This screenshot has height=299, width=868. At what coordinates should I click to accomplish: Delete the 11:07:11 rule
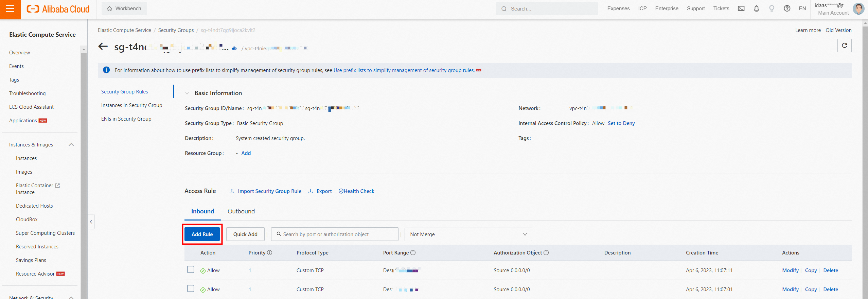(x=831, y=270)
